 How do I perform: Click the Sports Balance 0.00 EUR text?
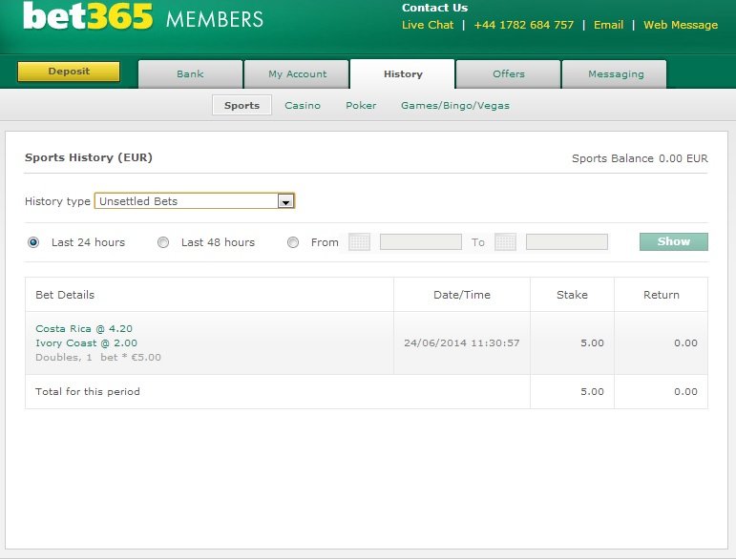point(640,158)
